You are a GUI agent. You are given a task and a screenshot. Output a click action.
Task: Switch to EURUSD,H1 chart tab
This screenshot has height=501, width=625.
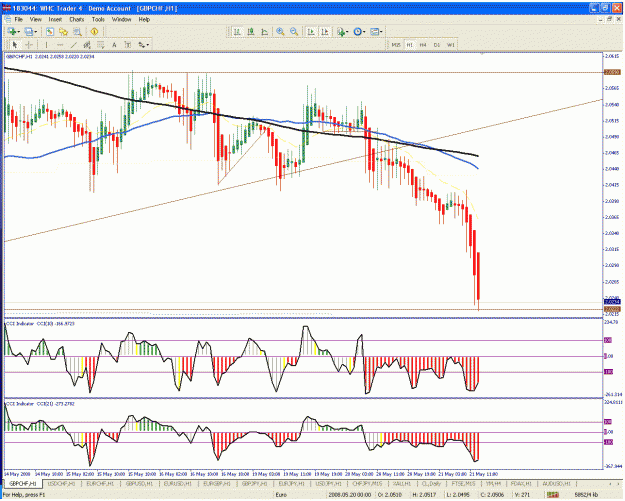178,484
